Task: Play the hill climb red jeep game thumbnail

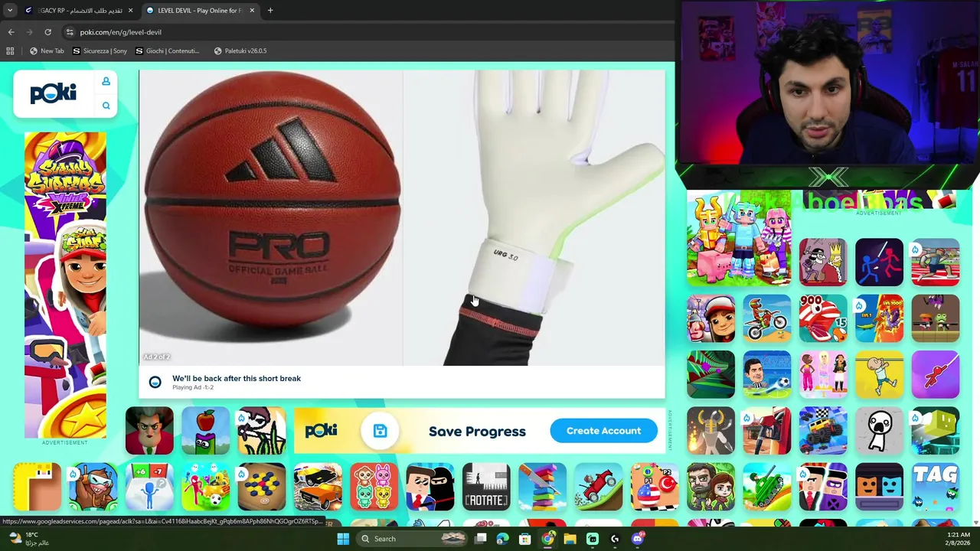Action: tap(599, 487)
